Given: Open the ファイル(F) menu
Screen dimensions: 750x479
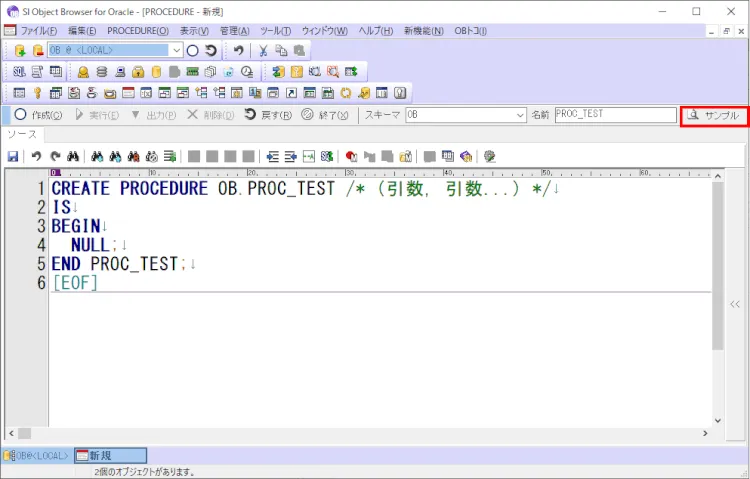Looking at the screenshot, I should [x=38, y=31].
